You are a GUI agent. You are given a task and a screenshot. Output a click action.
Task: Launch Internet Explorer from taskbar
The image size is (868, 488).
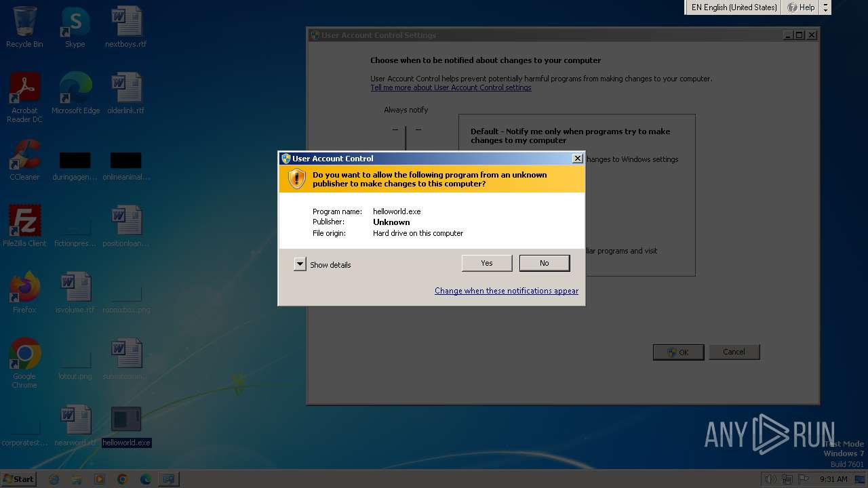pos(54,479)
